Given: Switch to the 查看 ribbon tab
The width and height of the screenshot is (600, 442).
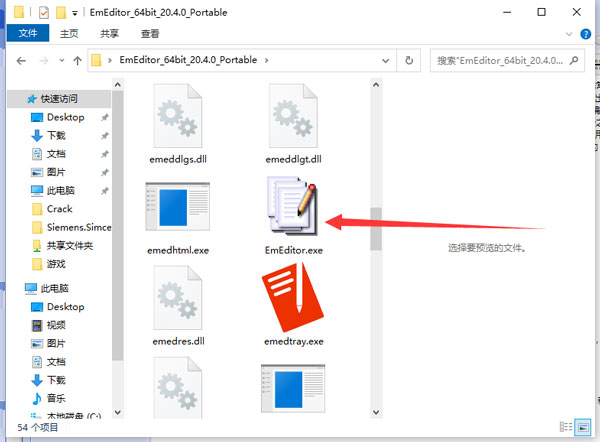Looking at the screenshot, I should click(150, 34).
